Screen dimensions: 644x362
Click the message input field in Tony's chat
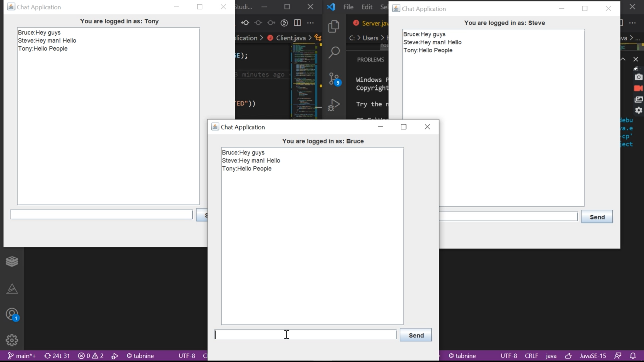(101, 215)
